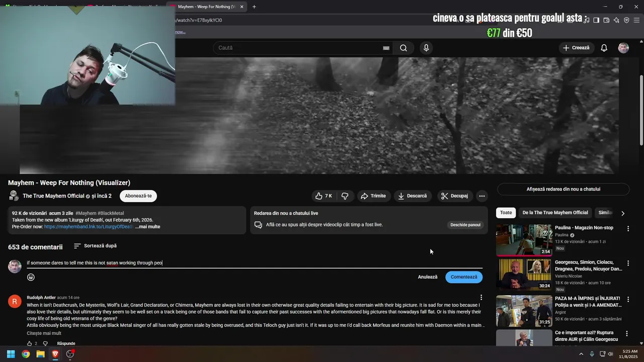
Task: Open Georgescu, Simion, Ciolacu video thumbnail
Action: [x=524, y=275]
